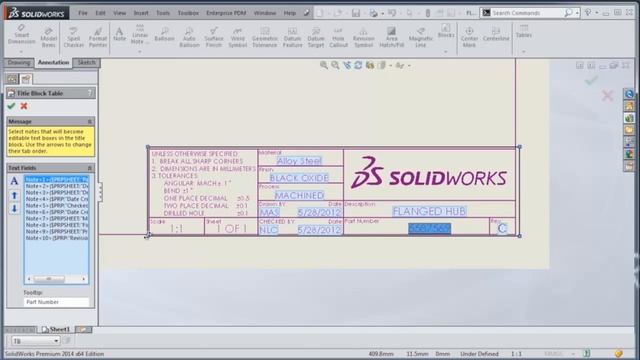Collapse the Message section
The height and width of the screenshot is (360, 640).
pos(90,122)
